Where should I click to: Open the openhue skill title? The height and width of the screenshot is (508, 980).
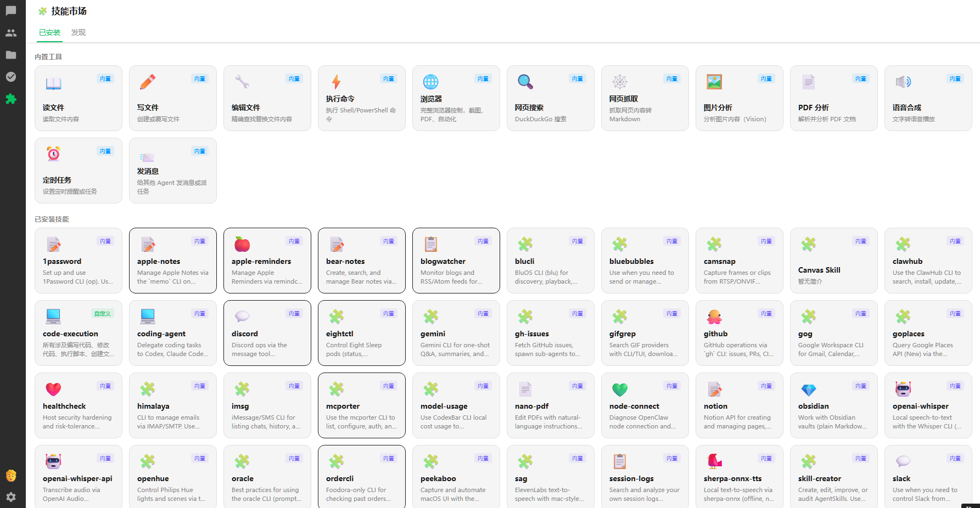pos(153,479)
